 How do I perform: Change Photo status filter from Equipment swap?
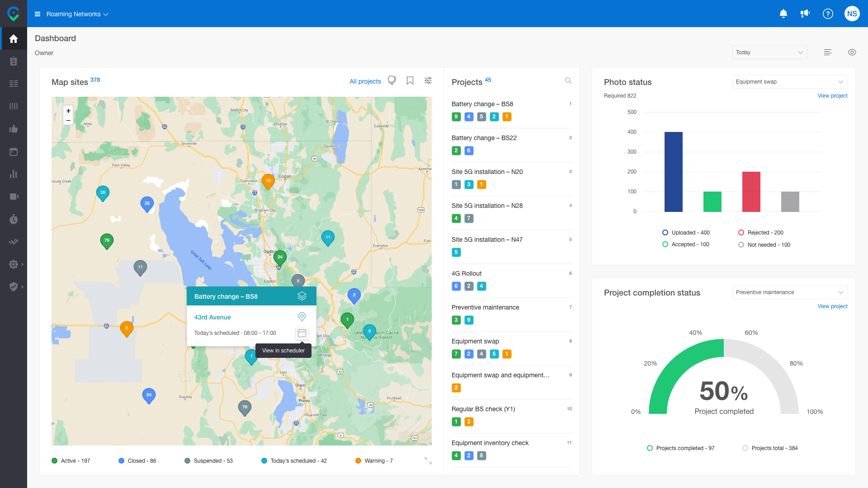(x=789, y=82)
